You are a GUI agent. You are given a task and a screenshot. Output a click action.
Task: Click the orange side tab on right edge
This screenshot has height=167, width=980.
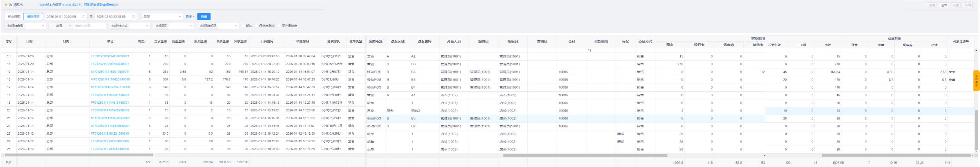coord(976,81)
